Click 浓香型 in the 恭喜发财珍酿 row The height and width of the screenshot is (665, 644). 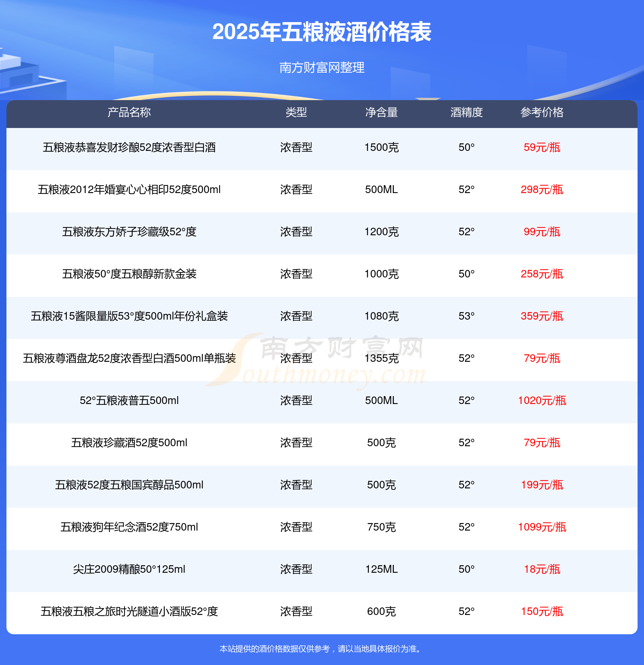(x=296, y=147)
